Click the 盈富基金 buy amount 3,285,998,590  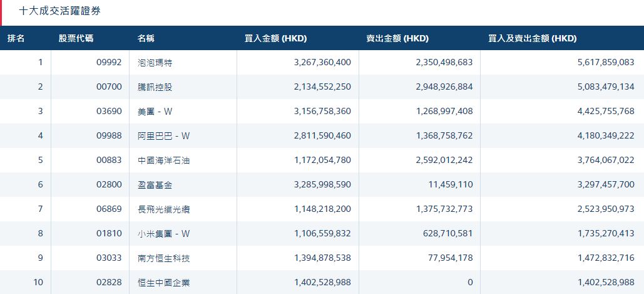coord(322,185)
